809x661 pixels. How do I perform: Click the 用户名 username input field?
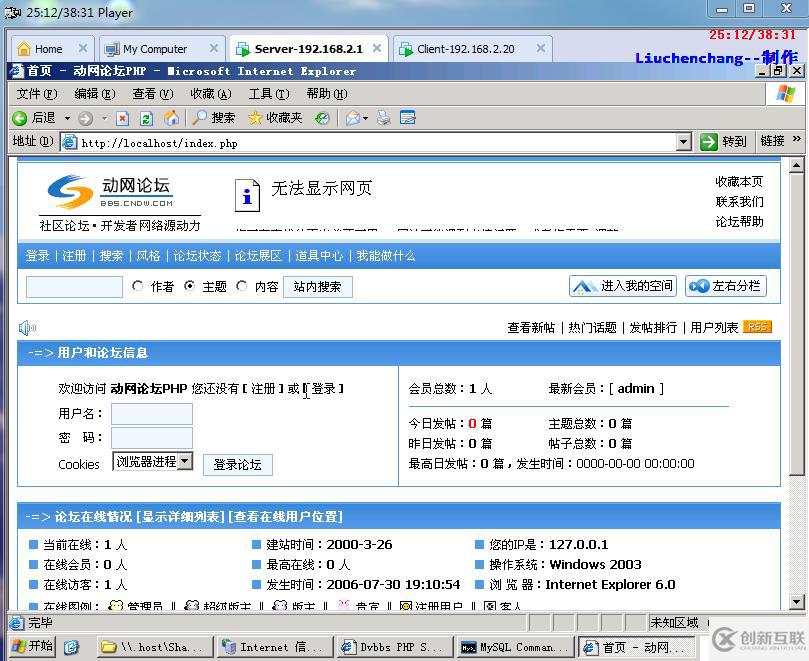coord(152,414)
